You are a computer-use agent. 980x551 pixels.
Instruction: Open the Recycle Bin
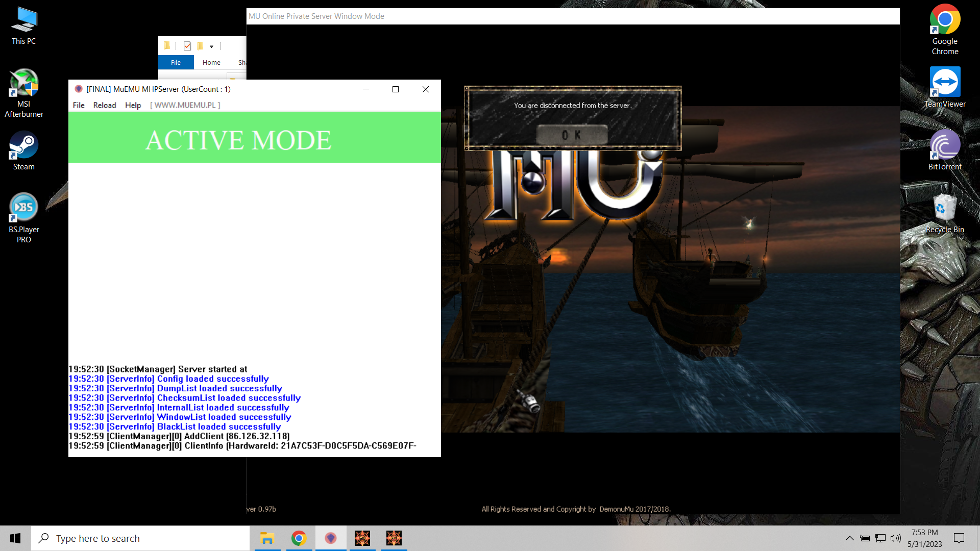[945, 213]
